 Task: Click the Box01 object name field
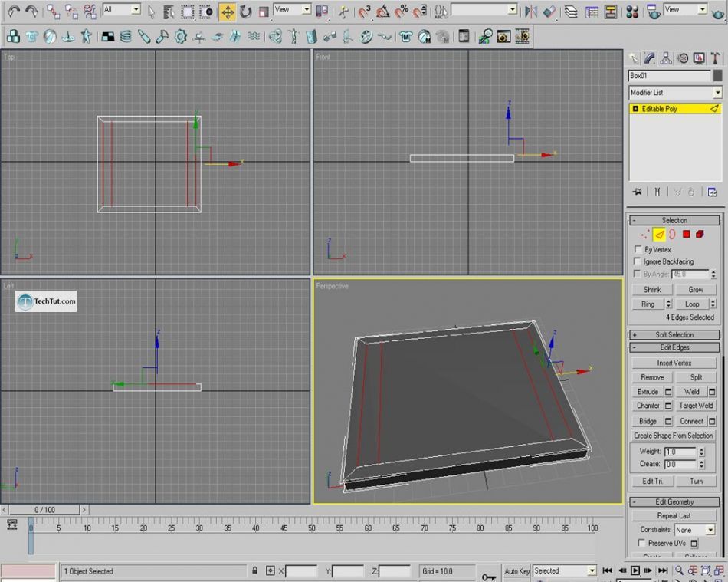tap(670, 75)
